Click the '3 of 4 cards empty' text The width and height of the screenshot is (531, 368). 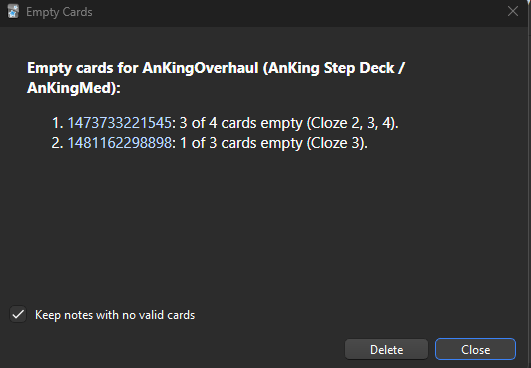click(x=241, y=123)
